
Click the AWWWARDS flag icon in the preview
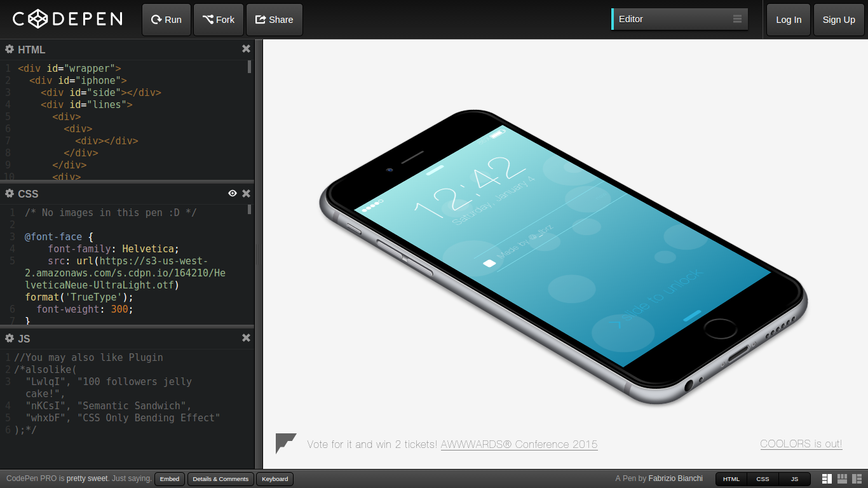[x=285, y=441]
